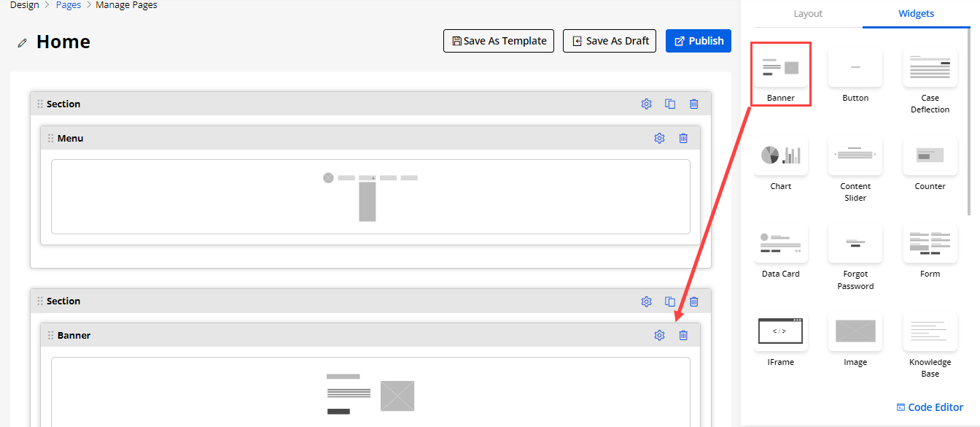Go to Pages in the breadcrumb
The height and width of the screenshot is (427, 980).
tap(69, 5)
